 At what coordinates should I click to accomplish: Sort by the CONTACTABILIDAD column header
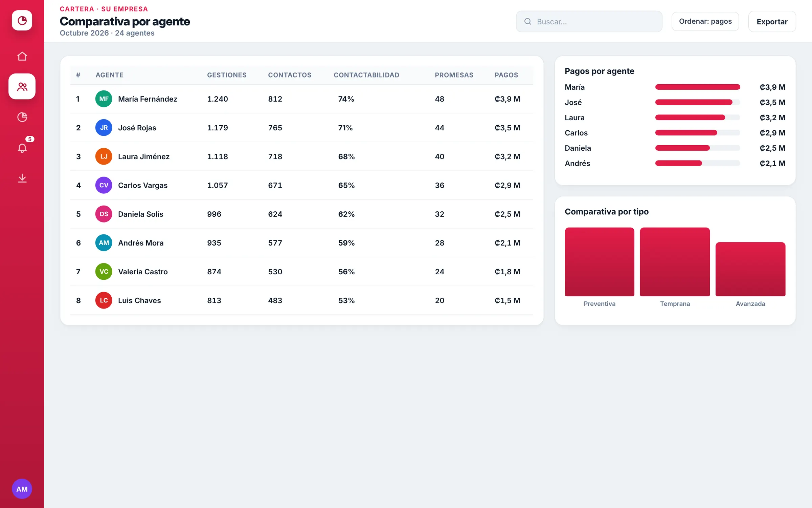point(366,75)
